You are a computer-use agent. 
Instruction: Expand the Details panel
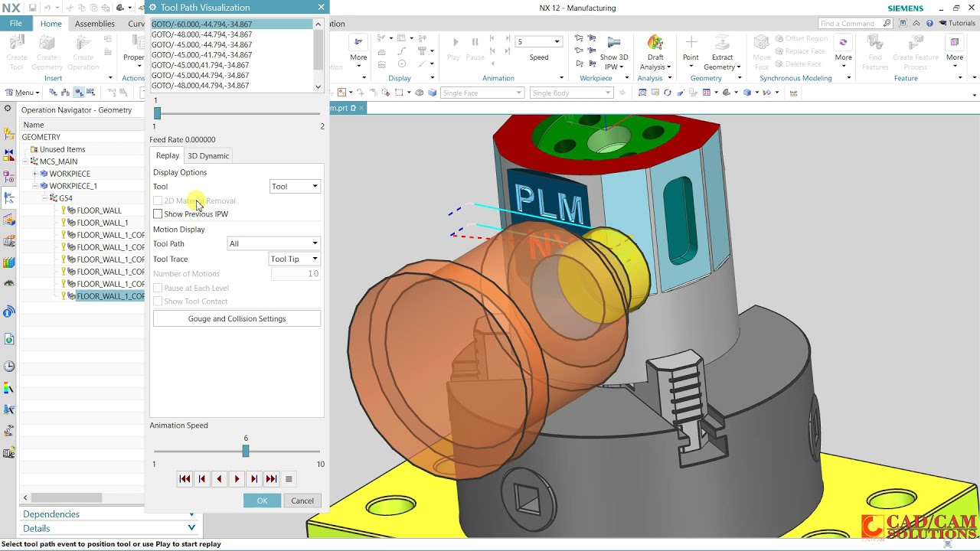pos(109,528)
